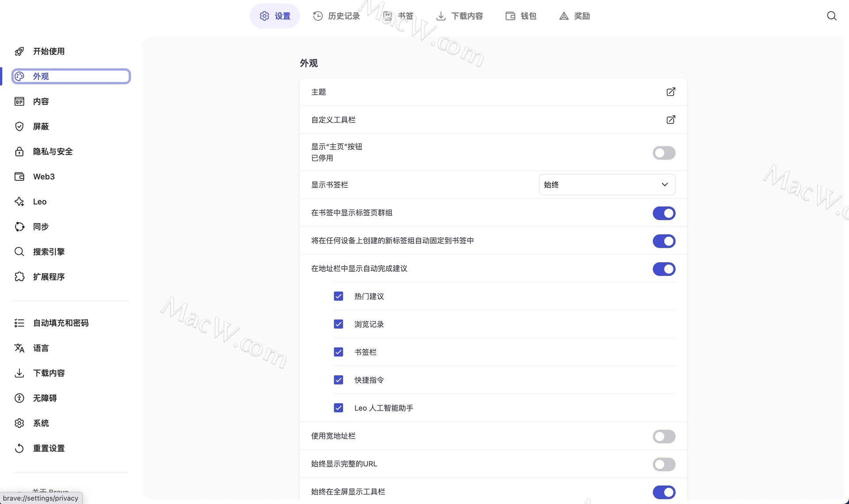Open 重置设置 in the sidebar

pos(49,448)
